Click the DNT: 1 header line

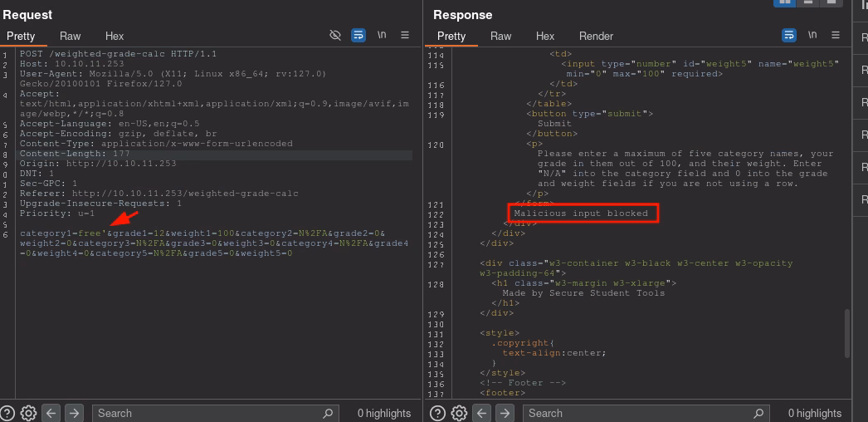pos(37,174)
